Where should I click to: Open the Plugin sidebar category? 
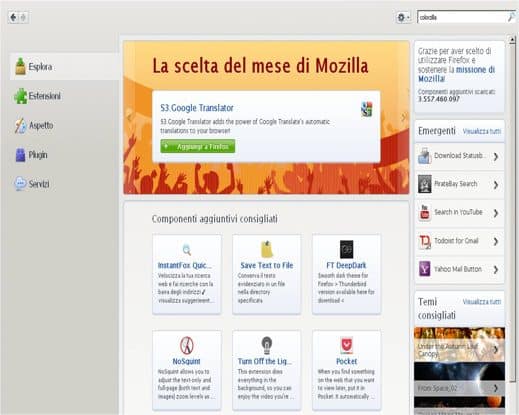pos(64,155)
